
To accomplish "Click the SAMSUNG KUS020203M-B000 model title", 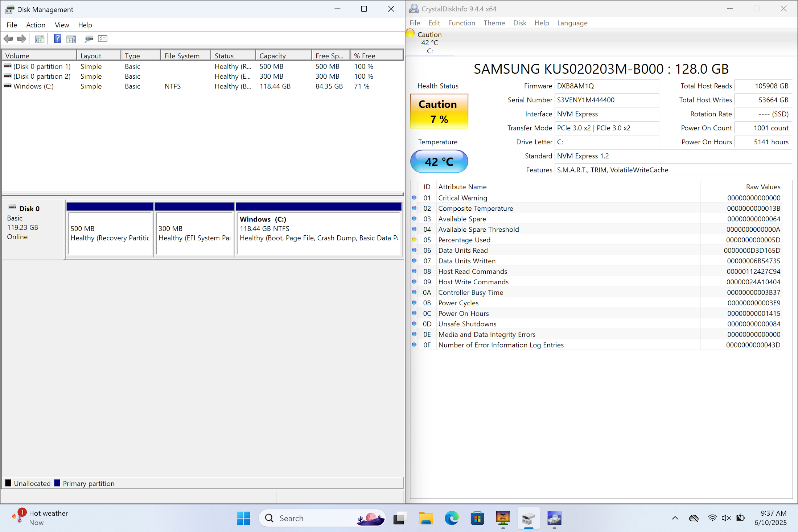I will click(x=601, y=69).
